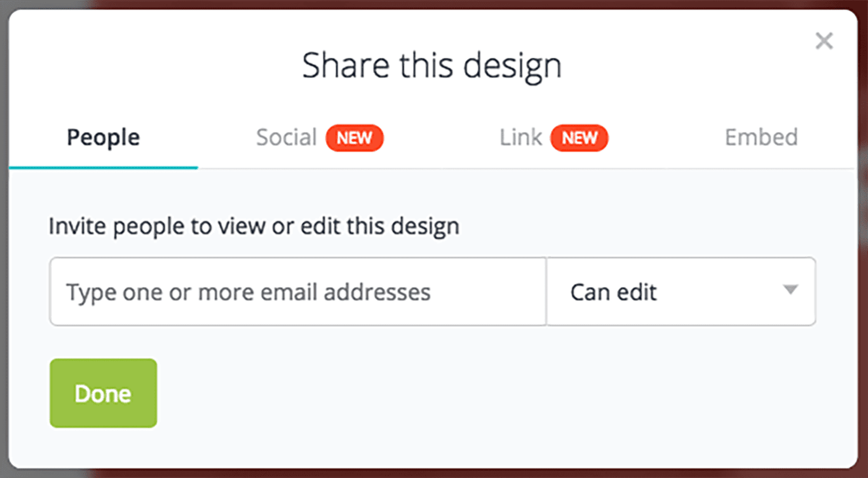Focus the Type one or more email addresses box
The image size is (868, 478).
tap(297, 291)
